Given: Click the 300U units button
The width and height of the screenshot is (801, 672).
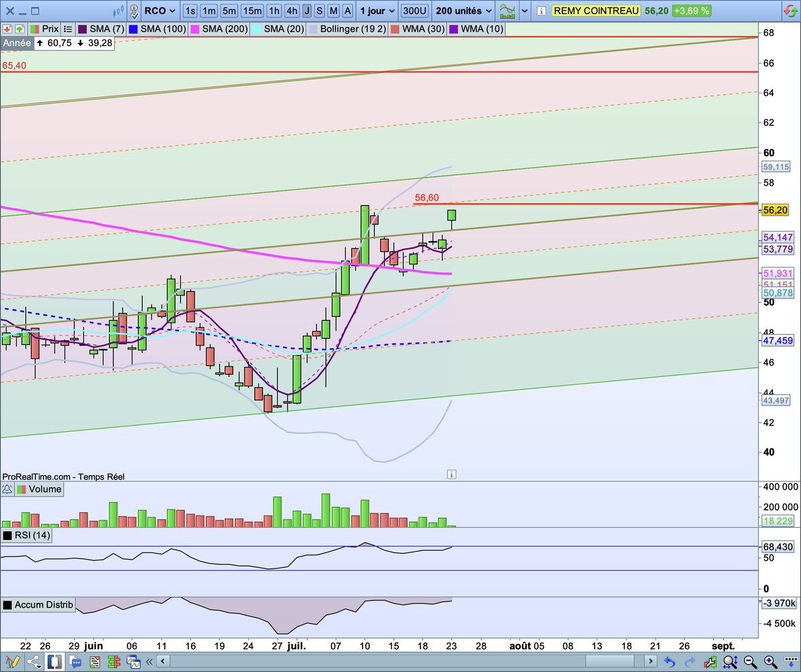Looking at the screenshot, I should pos(415,11).
